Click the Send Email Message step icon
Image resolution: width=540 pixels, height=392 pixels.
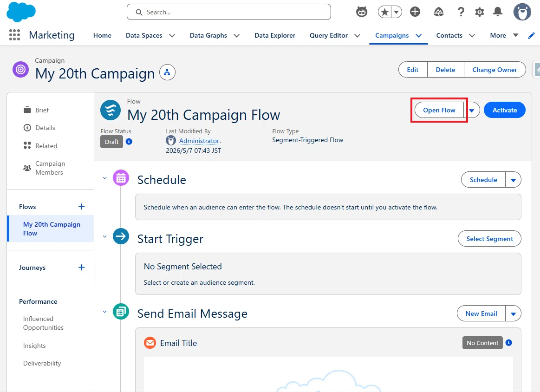[121, 312]
